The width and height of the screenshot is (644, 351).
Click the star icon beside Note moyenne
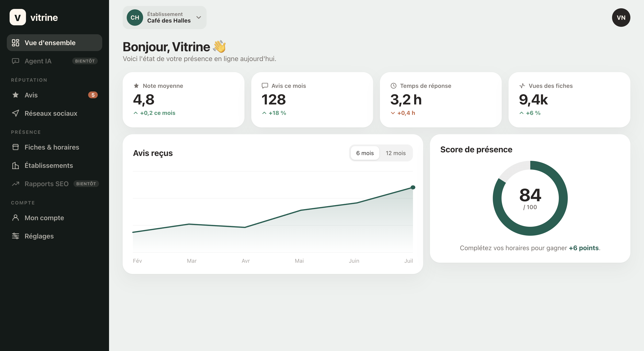coord(136,86)
